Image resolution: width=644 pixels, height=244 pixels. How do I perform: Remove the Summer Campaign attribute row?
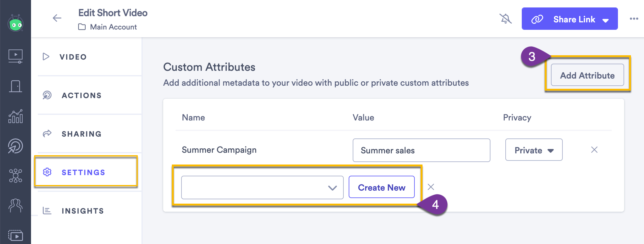pyautogui.click(x=594, y=150)
